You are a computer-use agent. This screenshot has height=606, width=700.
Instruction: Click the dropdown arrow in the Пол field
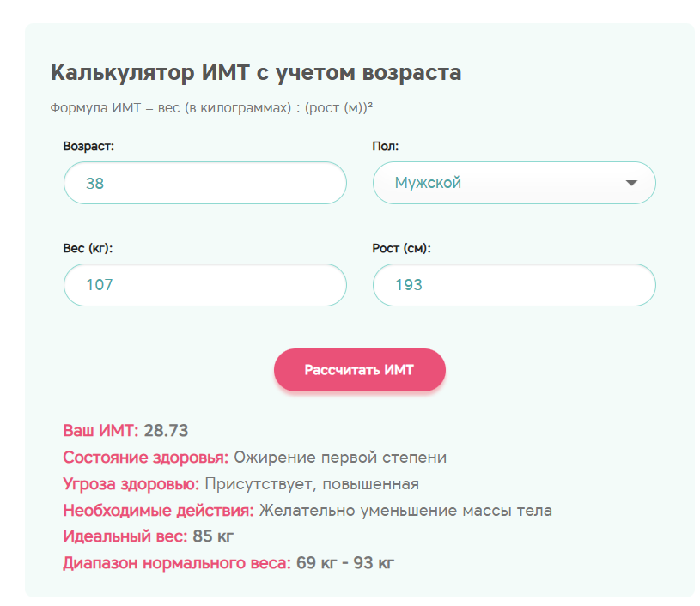click(632, 183)
